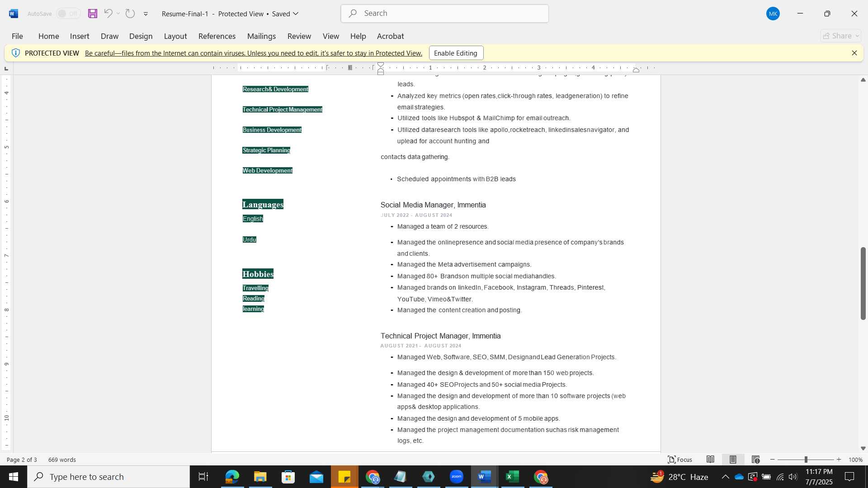Click the Undo arrow icon
868x488 pixels.
pyautogui.click(x=108, y=14)
